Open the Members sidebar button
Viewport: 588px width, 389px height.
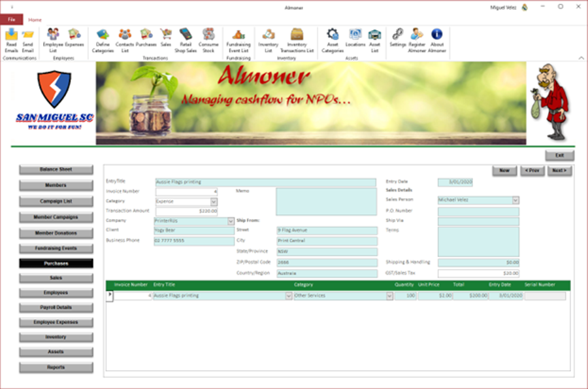point(56,185)
